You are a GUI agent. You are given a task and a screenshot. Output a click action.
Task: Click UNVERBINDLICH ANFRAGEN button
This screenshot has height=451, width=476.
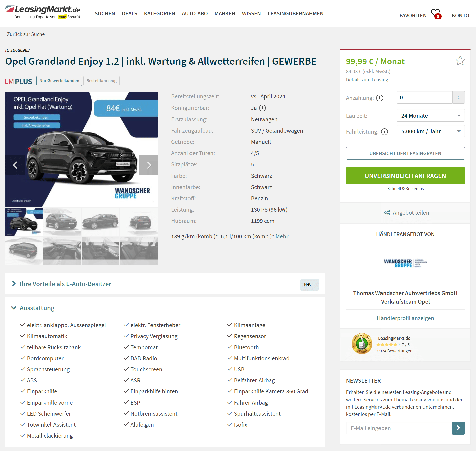(x=405, y=176)
